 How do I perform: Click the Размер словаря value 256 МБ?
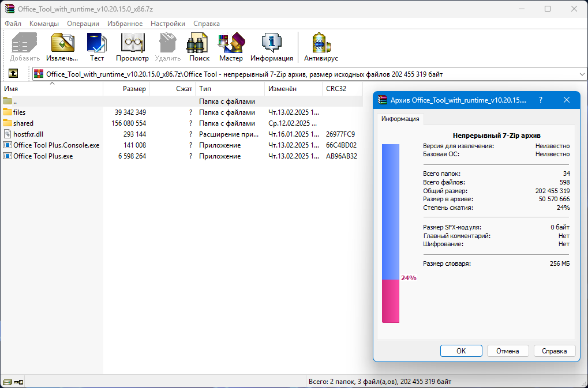coord(560,263)
